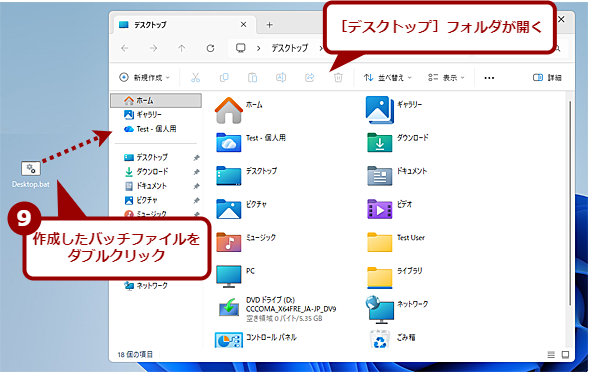Viewport: 589px width, 373px height.
Task: Open the ピクチャ folder in content pane
Action: pyautogui.click(x=228, y=209)
